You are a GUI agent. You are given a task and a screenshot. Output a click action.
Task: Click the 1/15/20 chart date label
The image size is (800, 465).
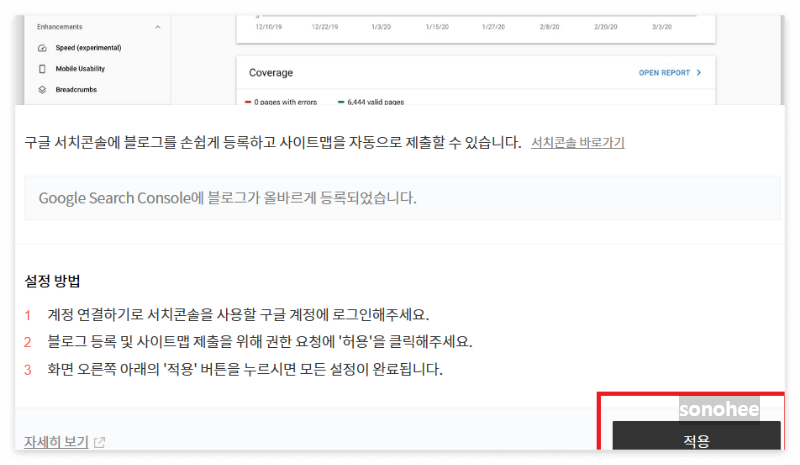click(x=437, y=27)
